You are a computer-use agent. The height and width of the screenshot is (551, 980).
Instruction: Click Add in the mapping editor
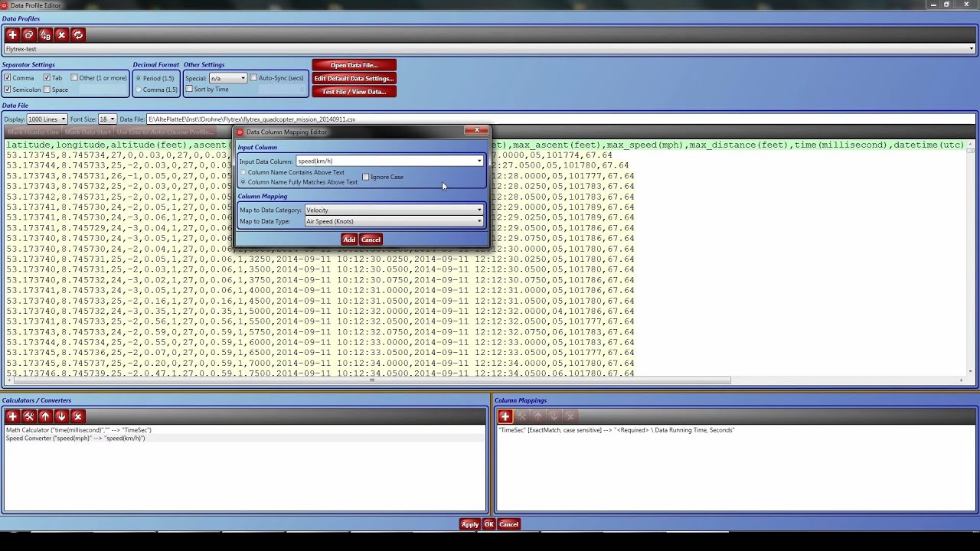click(349, 240)
